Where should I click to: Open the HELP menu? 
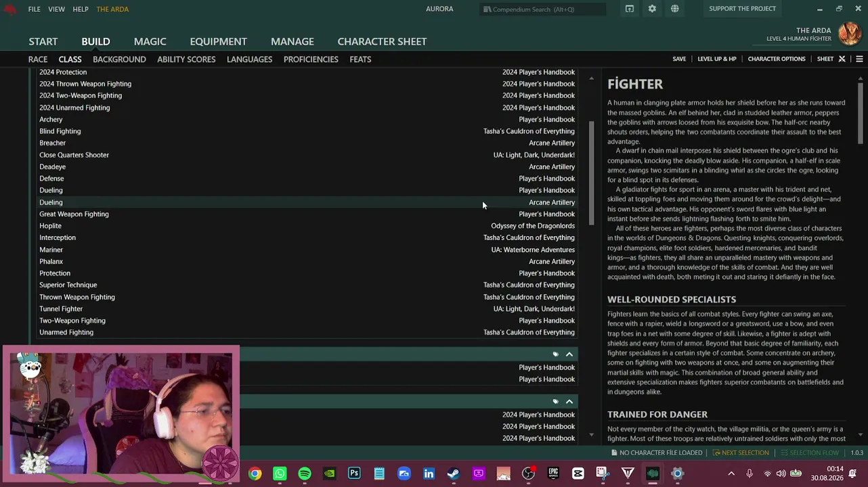point(81,9)
